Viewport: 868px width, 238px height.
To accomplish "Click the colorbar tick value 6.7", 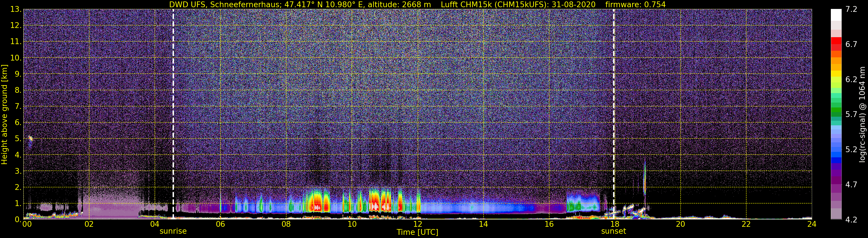I will [852, 44].
